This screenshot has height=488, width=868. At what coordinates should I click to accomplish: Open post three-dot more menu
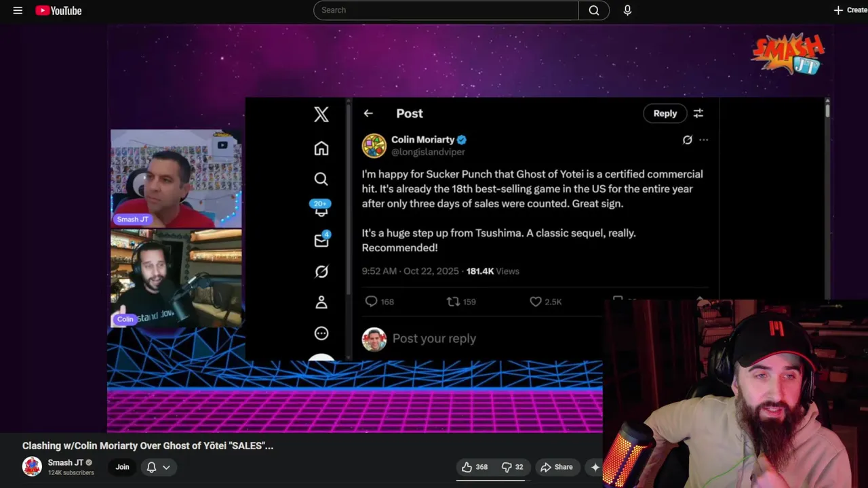(x=704, y=140)
